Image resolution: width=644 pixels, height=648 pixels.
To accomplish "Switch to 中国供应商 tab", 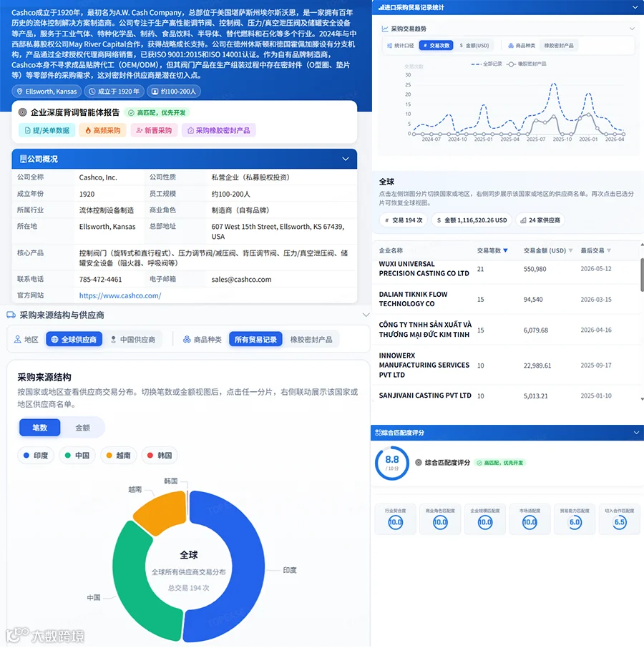I will (x=133, y=340).
